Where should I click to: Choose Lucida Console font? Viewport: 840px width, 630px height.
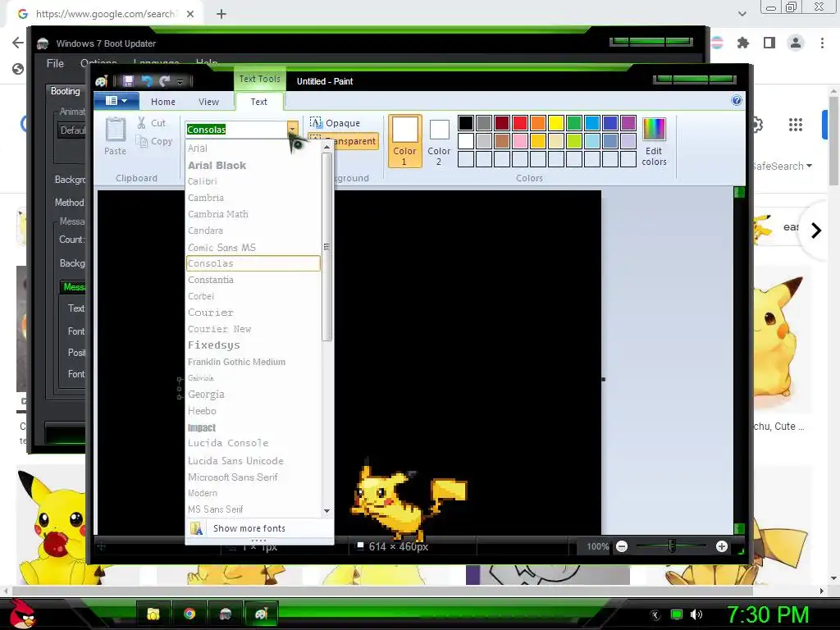253,443
